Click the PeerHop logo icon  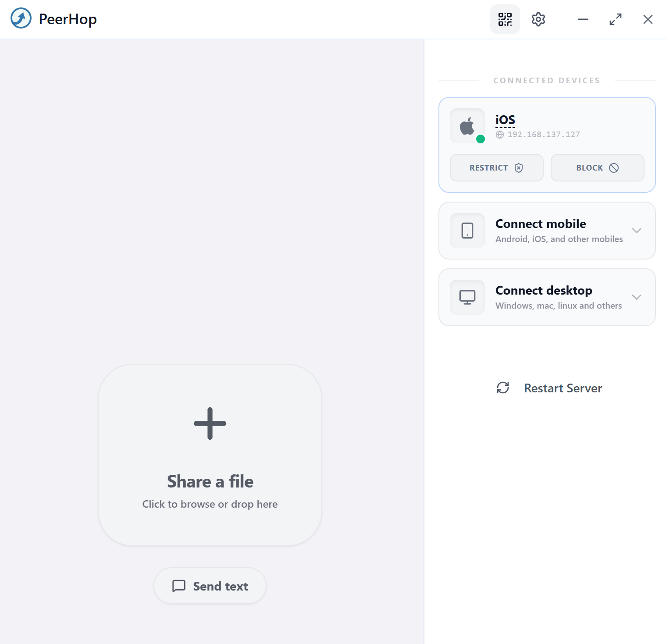coord(21,18)
